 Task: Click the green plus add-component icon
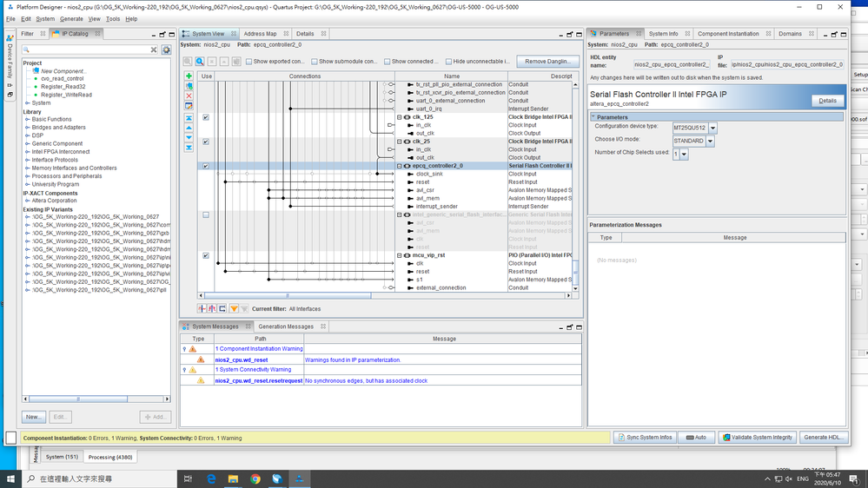coord(189,76)
